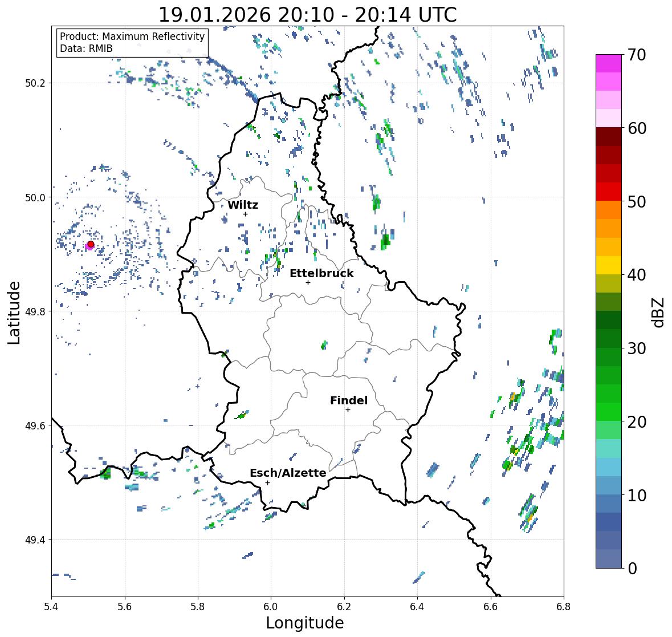Click the magenta top segment of the colorbar

[609, 63]
